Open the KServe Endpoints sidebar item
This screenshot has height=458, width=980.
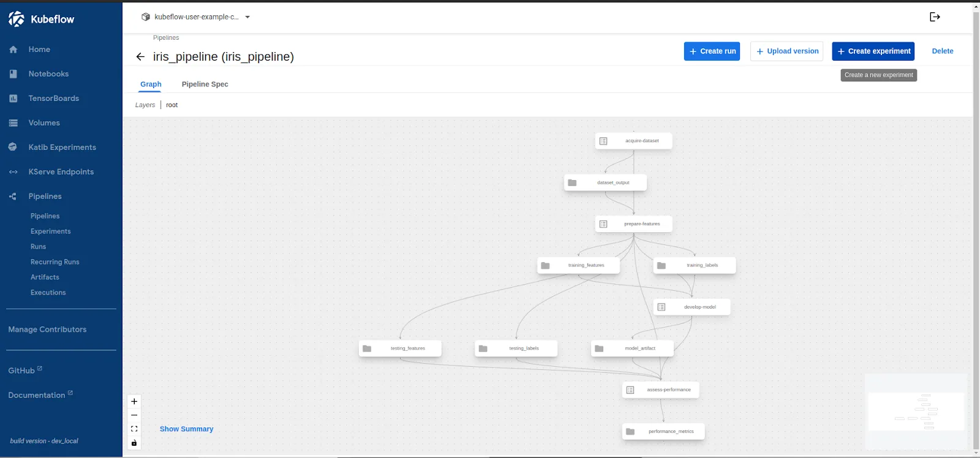[x=61, y=172]
